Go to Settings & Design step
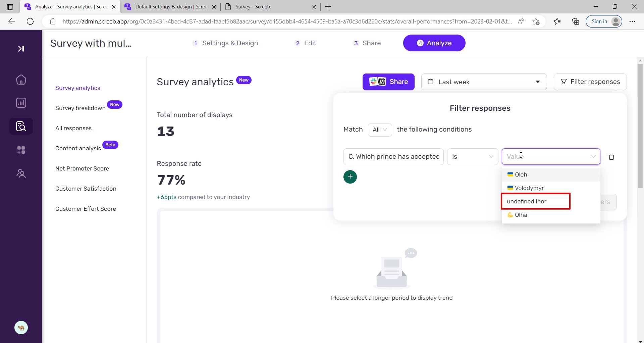644x343 pixels. [226, 43]
